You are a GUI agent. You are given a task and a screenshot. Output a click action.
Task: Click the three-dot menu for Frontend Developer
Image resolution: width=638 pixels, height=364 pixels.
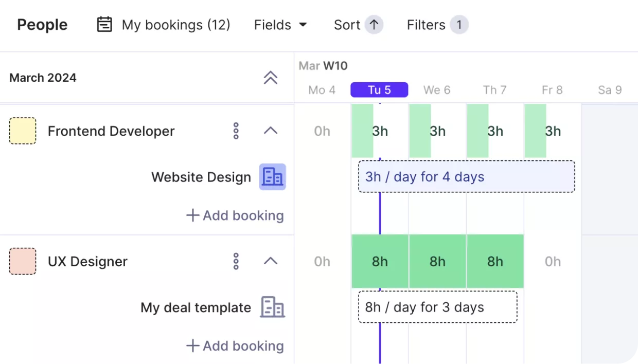pyautogui.click(x=236, y=131)
